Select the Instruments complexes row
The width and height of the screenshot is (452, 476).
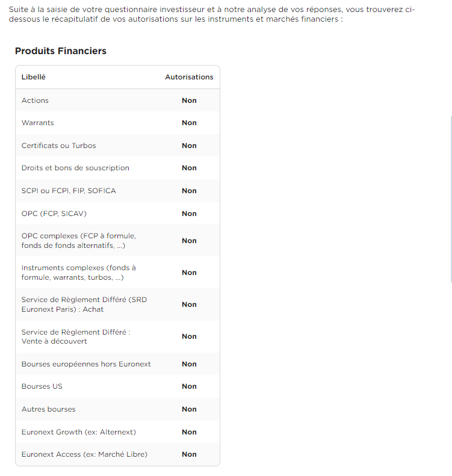click(117, 273)
